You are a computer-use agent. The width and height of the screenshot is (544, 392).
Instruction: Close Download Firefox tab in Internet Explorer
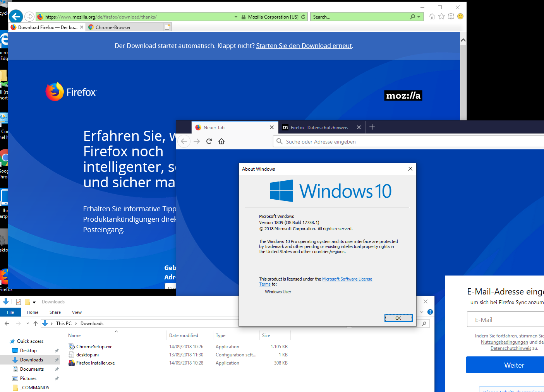coord(82,27)
